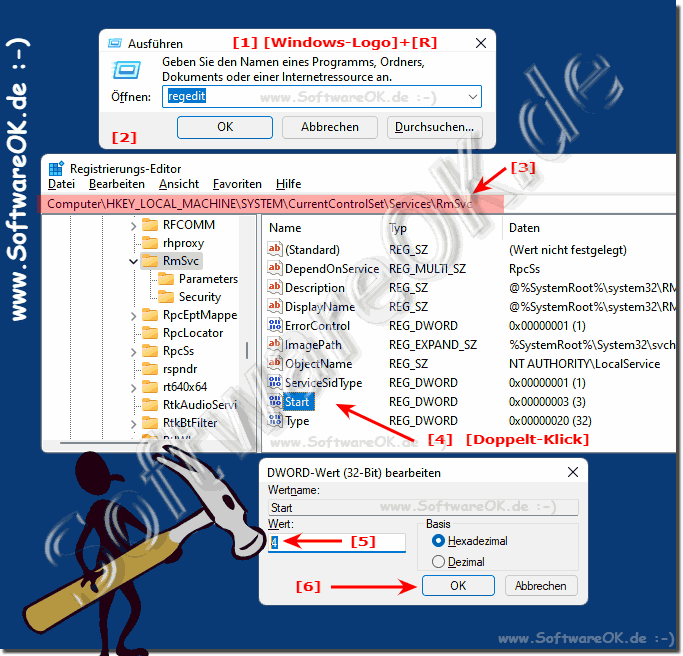Click the Registry Editor app icon in the title bar
This screenshot has height=656, width=683.
pos(56,169)
